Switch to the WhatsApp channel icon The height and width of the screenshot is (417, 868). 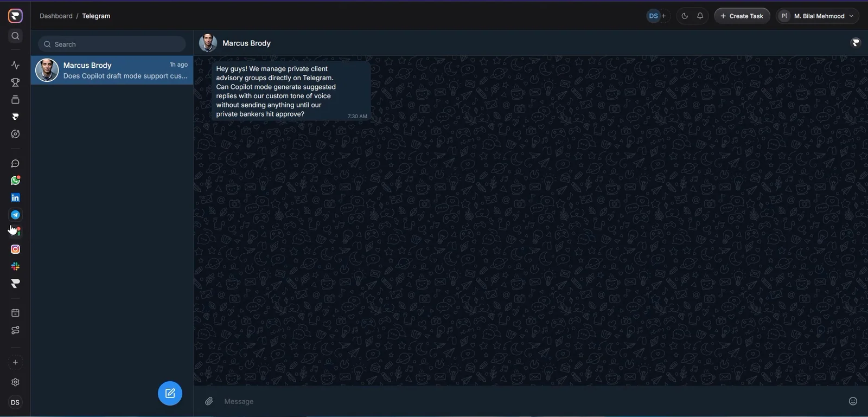coord(15,181)
